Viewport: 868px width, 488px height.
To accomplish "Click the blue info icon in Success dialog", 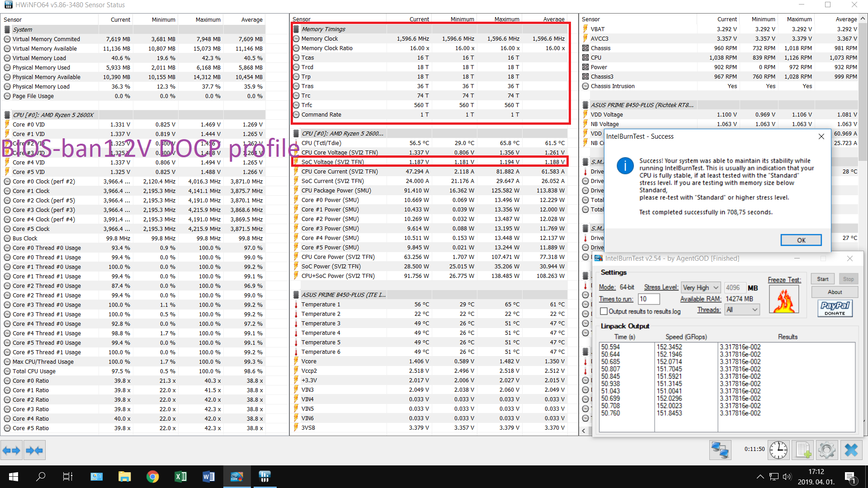I will (x=625, y=166).
